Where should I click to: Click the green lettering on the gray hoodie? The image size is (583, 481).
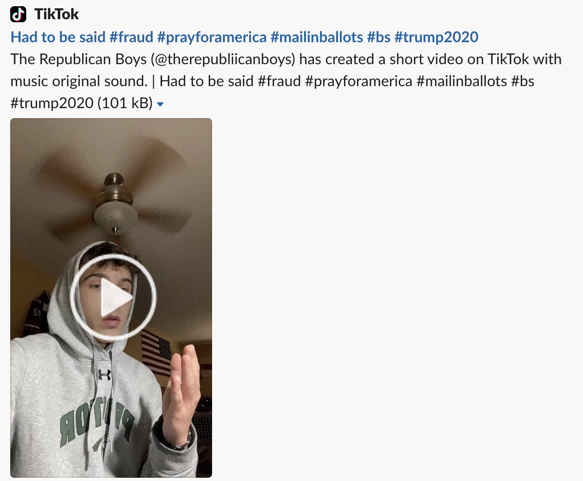[96, 424]
